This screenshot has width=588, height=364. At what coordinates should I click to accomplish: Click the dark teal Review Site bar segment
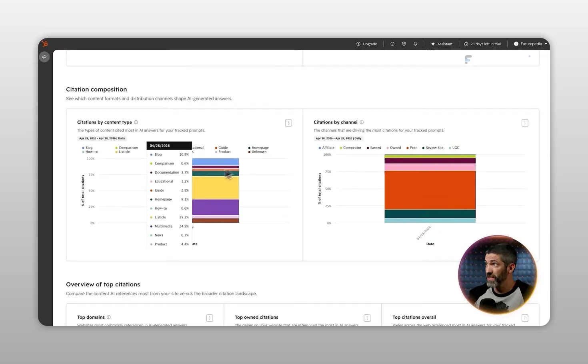tap(430, 214)
